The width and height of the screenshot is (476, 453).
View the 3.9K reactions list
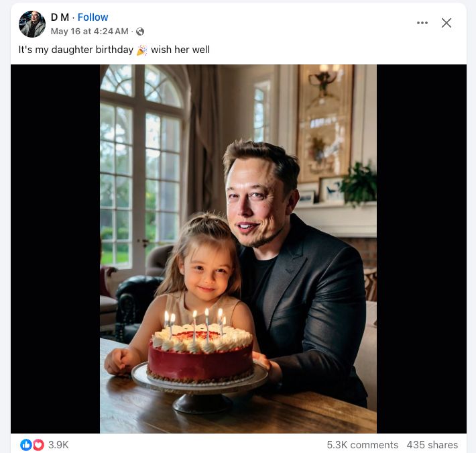[x=58, y=444]
